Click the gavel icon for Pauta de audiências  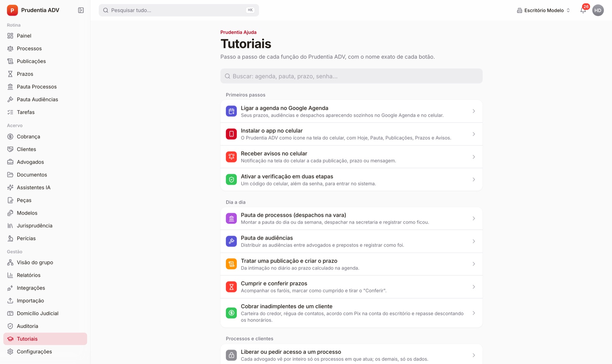231,241
